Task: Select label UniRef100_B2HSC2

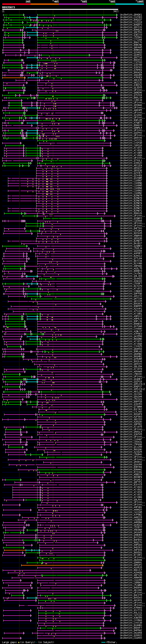Action: point(131,256)
